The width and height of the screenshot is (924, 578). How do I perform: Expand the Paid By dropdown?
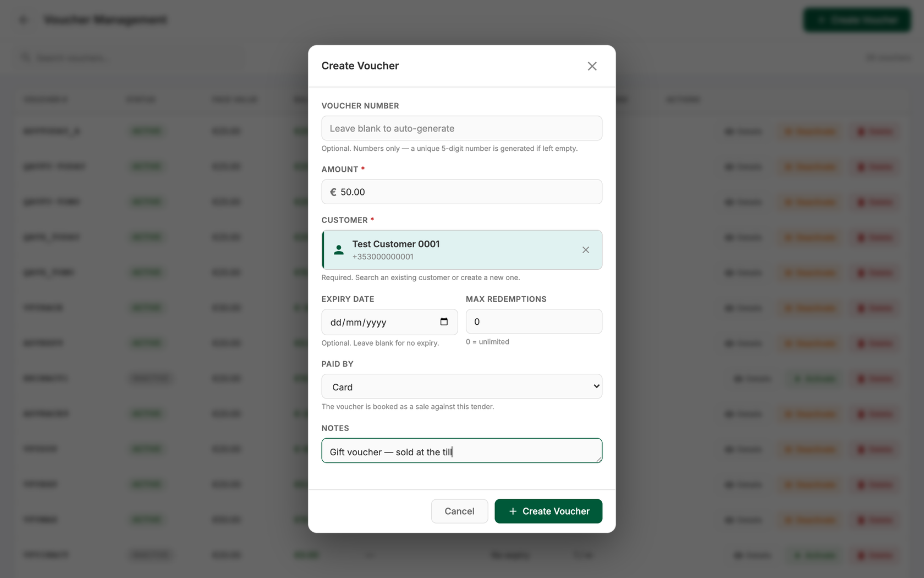pos(596,386)
